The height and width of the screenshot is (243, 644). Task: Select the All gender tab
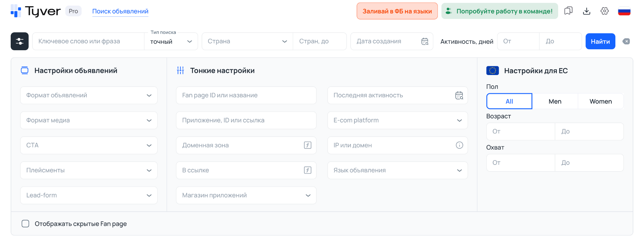[x=509, y=101]
